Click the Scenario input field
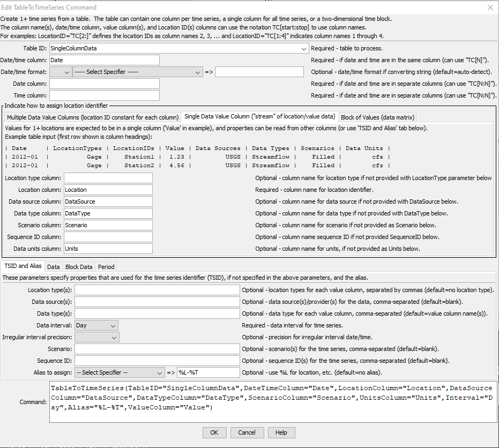Viewport: 499px width, 448px height. tap(157, 349)
